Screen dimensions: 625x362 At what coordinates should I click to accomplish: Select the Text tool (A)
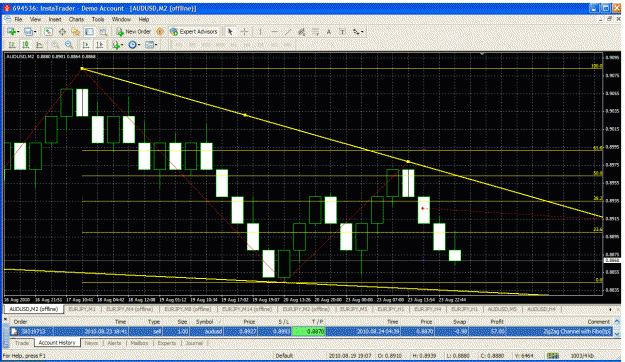pos(329,32)
